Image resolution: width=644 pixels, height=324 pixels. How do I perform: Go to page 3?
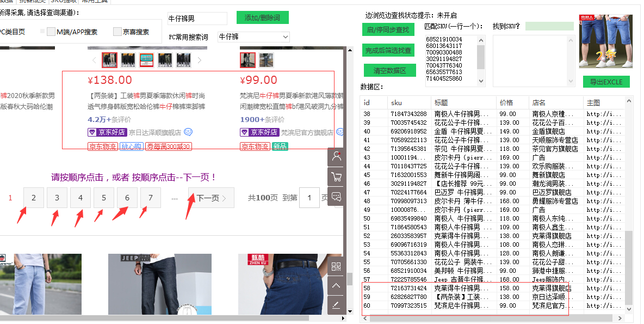point(57,198)
